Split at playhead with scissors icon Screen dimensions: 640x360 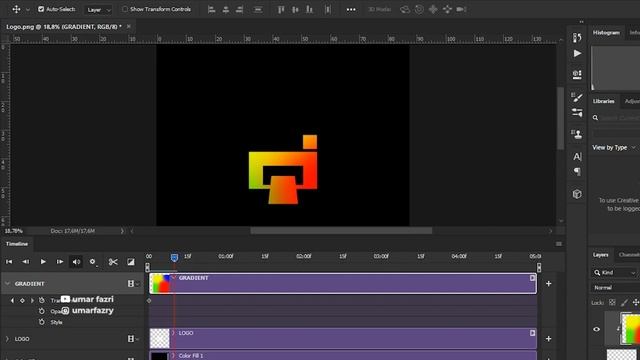click(113, 262)
